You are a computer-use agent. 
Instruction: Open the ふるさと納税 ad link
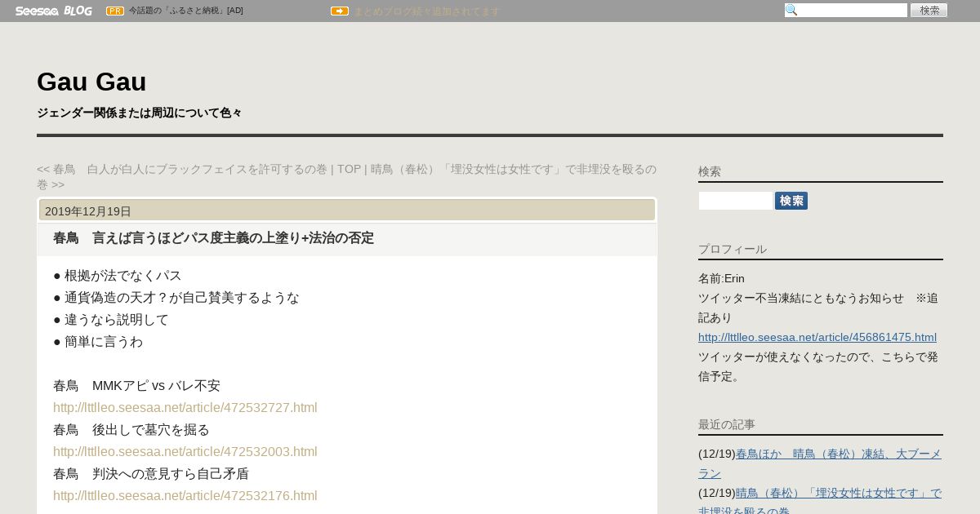point(185,11)
